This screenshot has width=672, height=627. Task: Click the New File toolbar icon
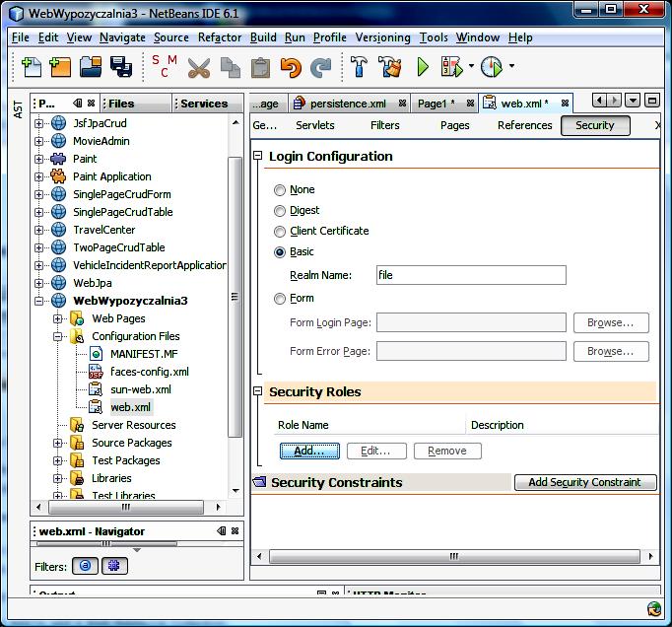32,67
